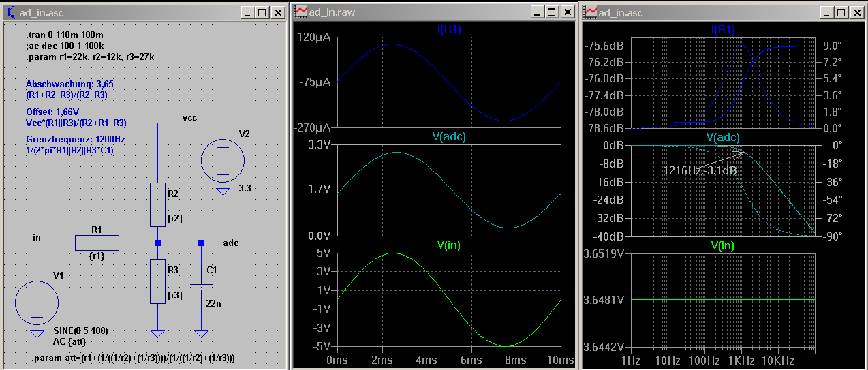Screen dimensions: 868x370
Task: Click the {r3} resistor value
Action: [x=175, y=295]
